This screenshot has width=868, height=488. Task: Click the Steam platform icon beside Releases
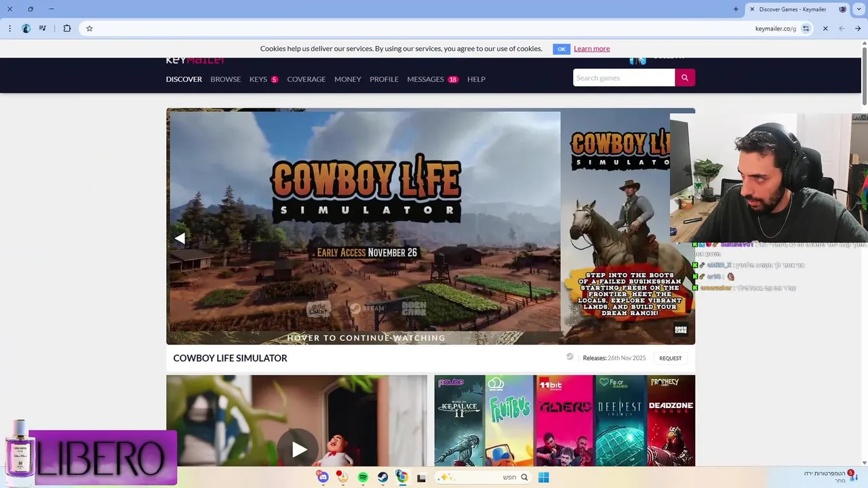[570, 357]
